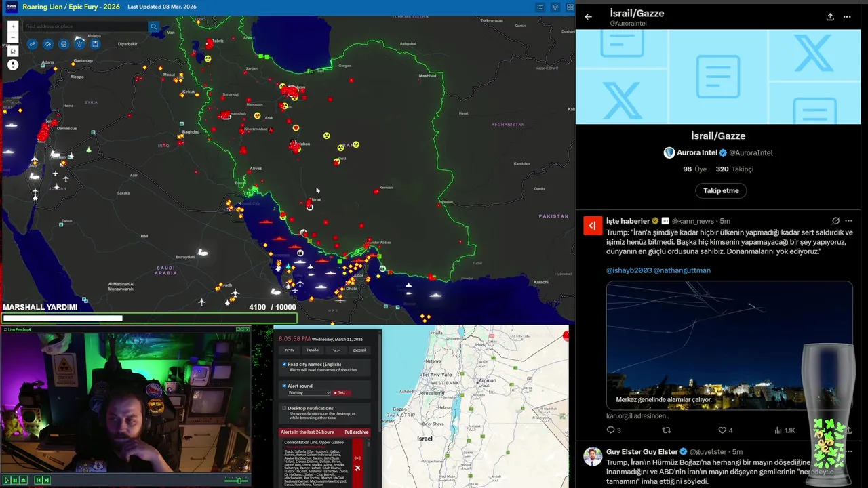868x488 pixels.
Task: Click the airplane alert icon
Action: coord(357,468)
